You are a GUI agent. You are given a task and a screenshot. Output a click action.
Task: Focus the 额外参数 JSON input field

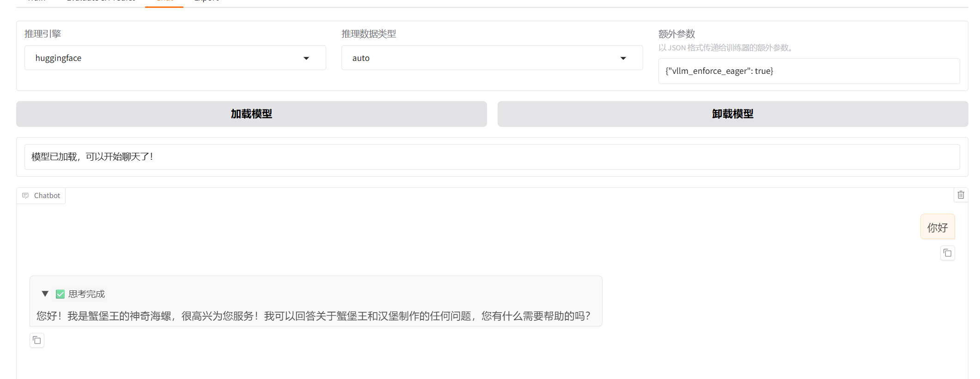(809, 71)
